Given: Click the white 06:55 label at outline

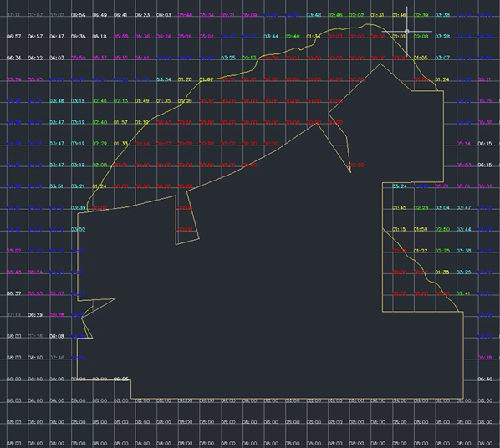Looking at the screenshot, I should 121,379.
